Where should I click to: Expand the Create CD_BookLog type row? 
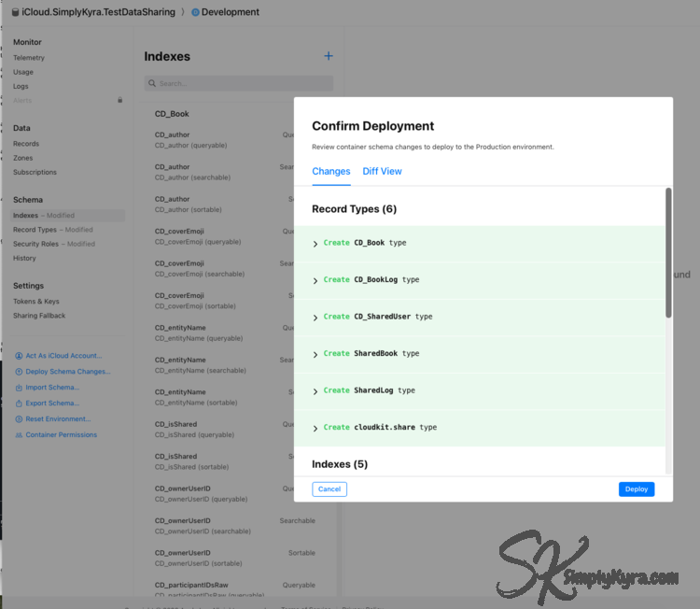(x=315, y=280)
